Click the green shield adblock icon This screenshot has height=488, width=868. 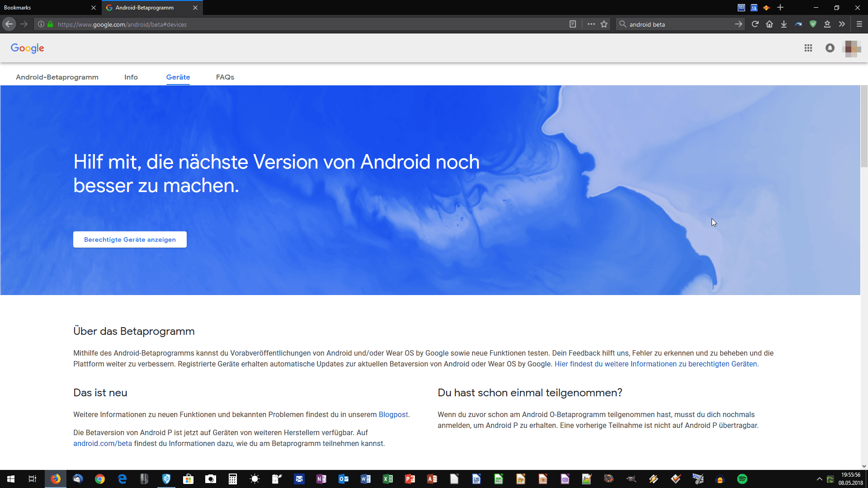click(x=813, y=24)
